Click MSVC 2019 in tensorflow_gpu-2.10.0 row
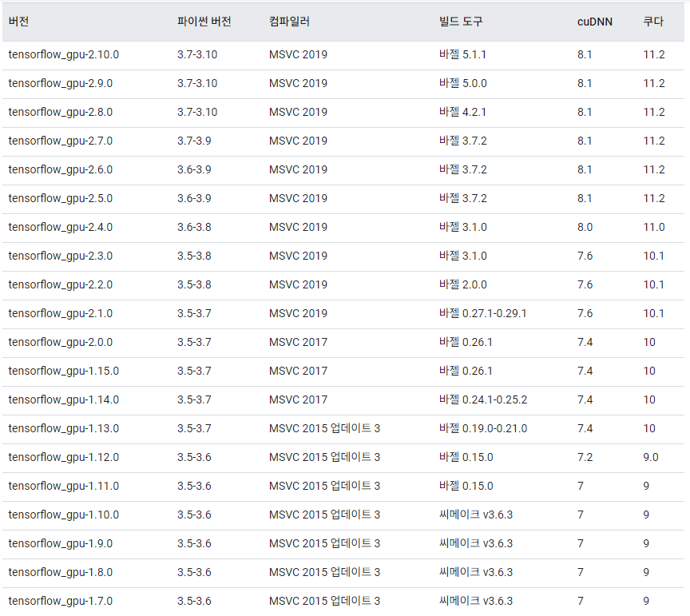This screenshot has height=616, width=690. 299,54
